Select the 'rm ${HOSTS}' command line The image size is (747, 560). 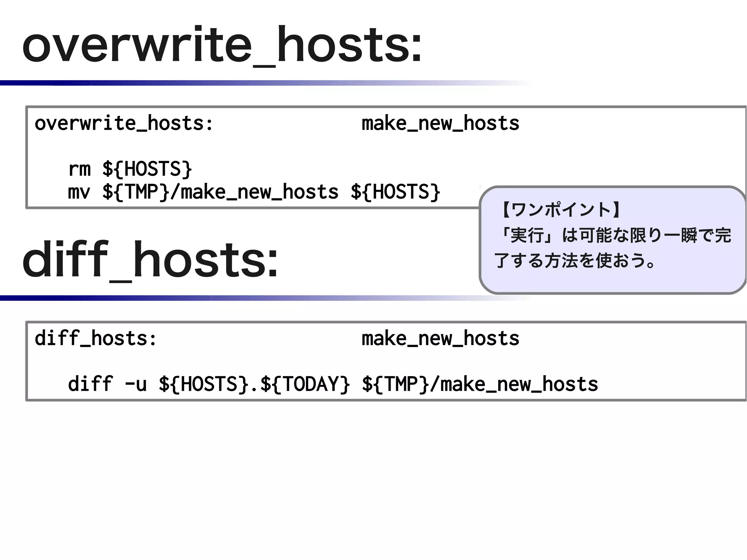click(130, 169)
